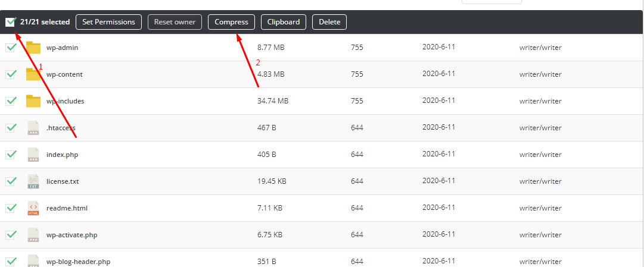Click the writer/writer owner of wp-activate.php

coord(540,235)
